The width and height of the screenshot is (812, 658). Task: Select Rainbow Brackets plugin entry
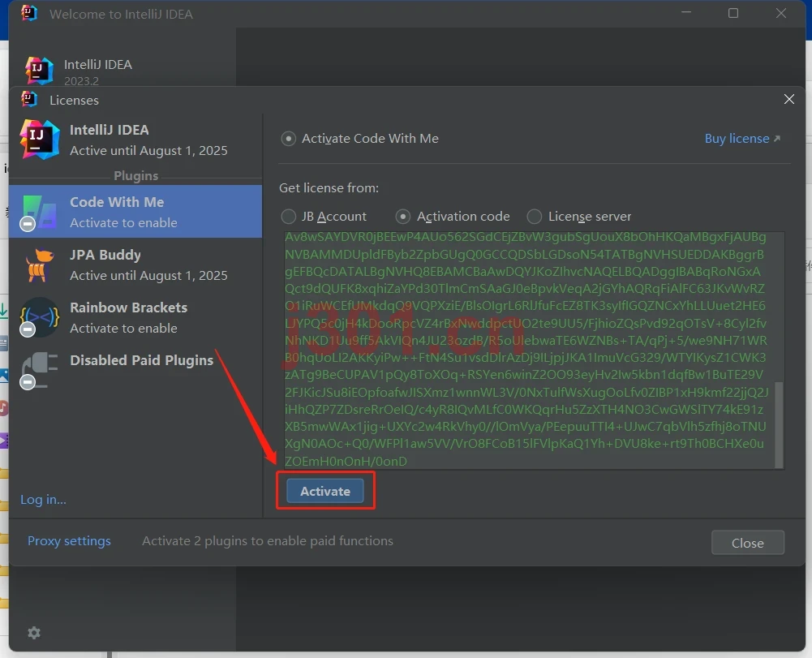(x=135, y=317)
